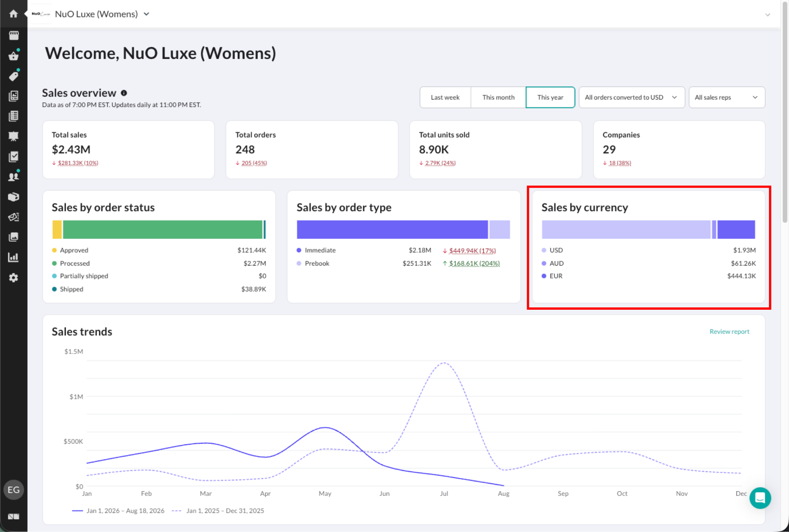Click the NuO Luxe brand logo
789x532 pixels.
(x=41, y=14)
